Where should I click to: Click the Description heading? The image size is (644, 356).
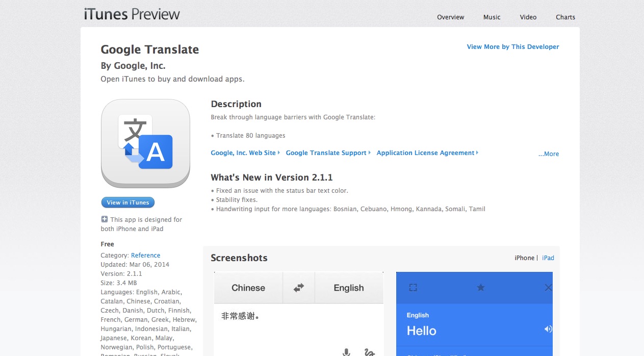236,104
